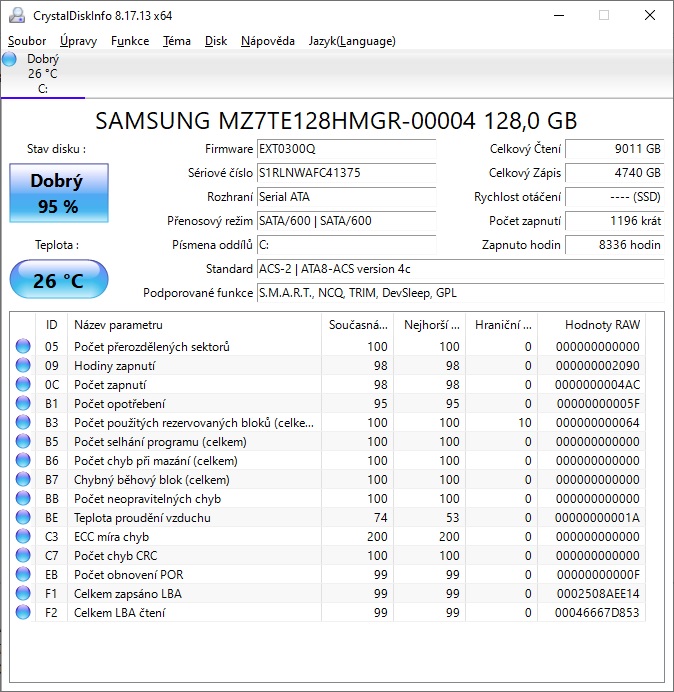Click the 26 °C temperature button
Screen dimensions: 674x692
[x=59, y=280]
